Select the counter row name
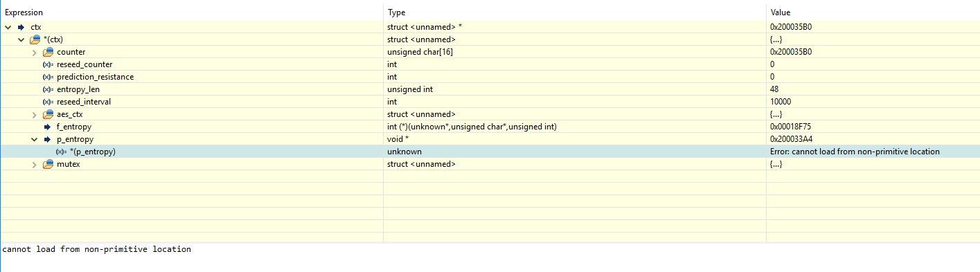Viewport: 980px width, 272px height. [71, 52]
